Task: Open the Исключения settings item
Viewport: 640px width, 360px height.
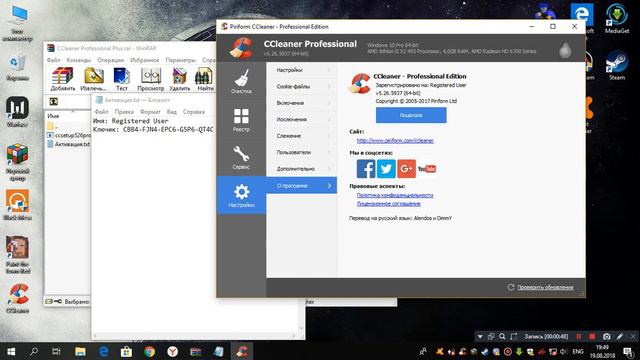Action: pos(302,119)
